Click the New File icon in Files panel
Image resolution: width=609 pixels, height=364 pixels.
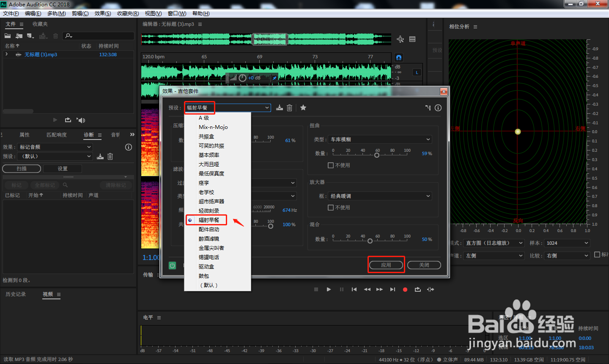(x=30, y=36)
